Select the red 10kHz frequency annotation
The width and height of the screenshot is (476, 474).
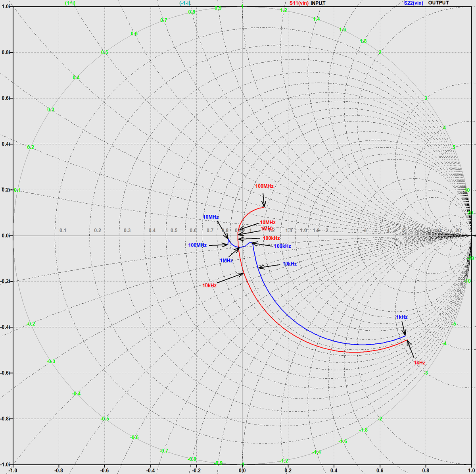tap(209, 285)
